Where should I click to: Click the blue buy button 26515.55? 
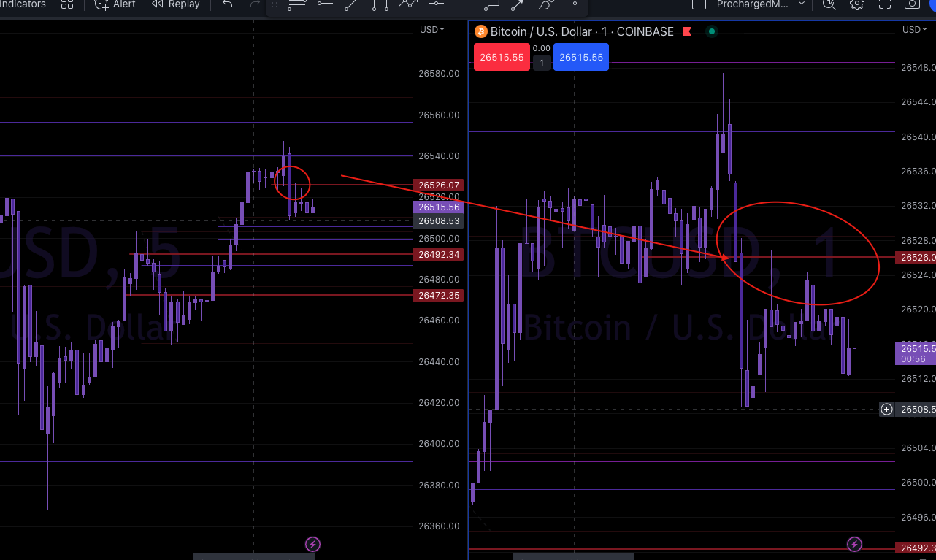coord(581,57)
